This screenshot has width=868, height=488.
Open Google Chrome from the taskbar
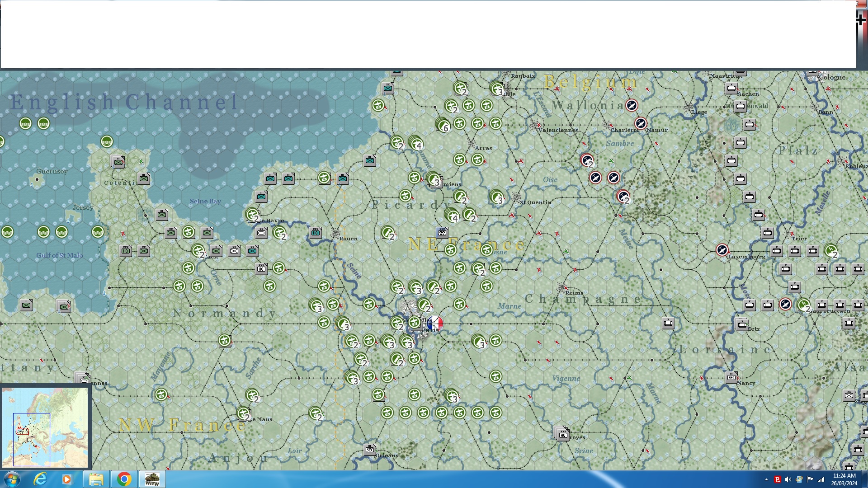point(124,479)
